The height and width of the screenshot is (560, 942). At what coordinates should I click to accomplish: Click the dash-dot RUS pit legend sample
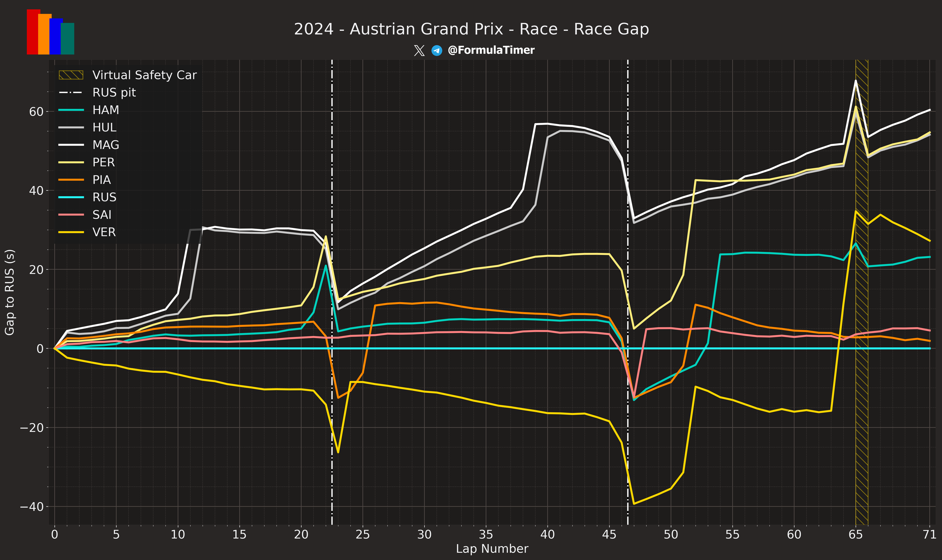click(71, 92)
